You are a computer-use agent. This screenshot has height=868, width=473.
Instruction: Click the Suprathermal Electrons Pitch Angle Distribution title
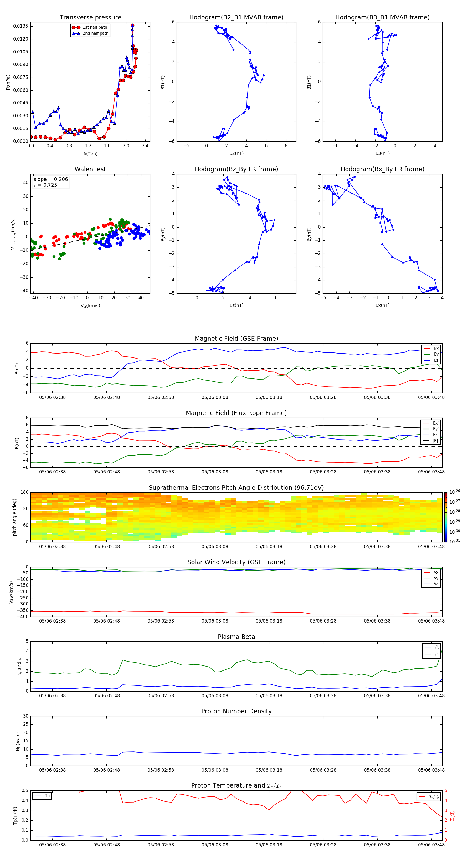[x=236, y=488]
